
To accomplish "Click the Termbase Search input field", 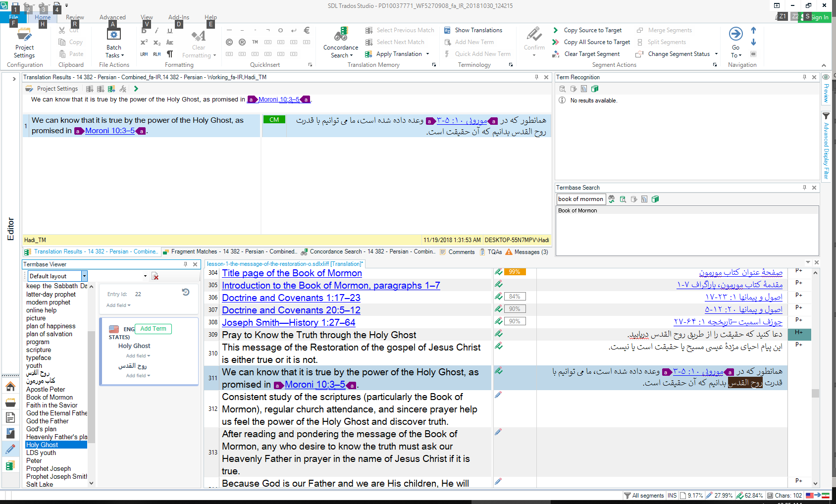I will click(x=580, y=199).
